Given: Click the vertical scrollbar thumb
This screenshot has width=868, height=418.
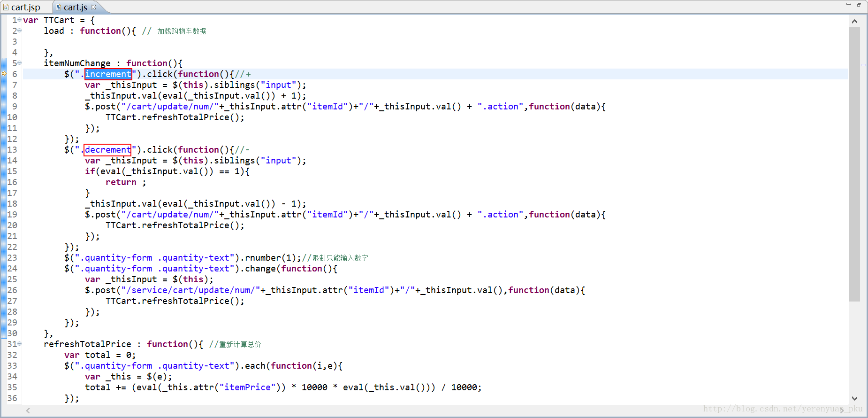Looking at the screenshot, I should (854, 164).
